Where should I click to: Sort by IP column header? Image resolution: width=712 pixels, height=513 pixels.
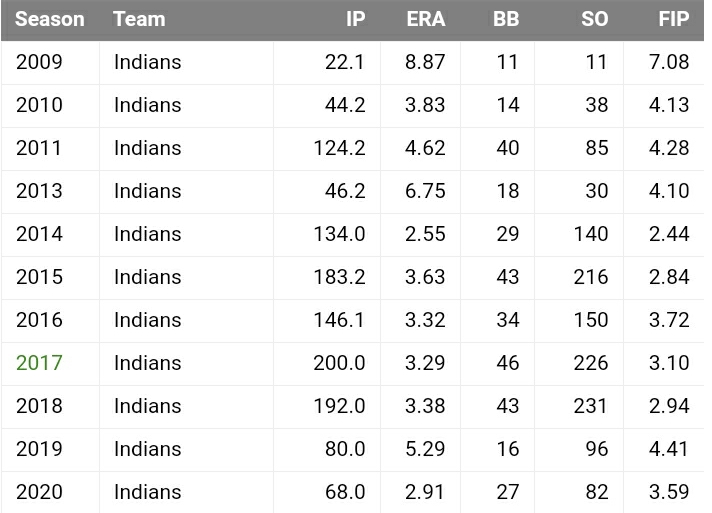[355, 19]
